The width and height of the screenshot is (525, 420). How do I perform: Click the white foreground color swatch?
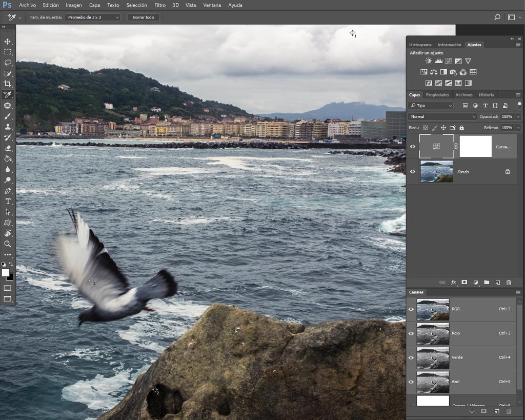5,273
